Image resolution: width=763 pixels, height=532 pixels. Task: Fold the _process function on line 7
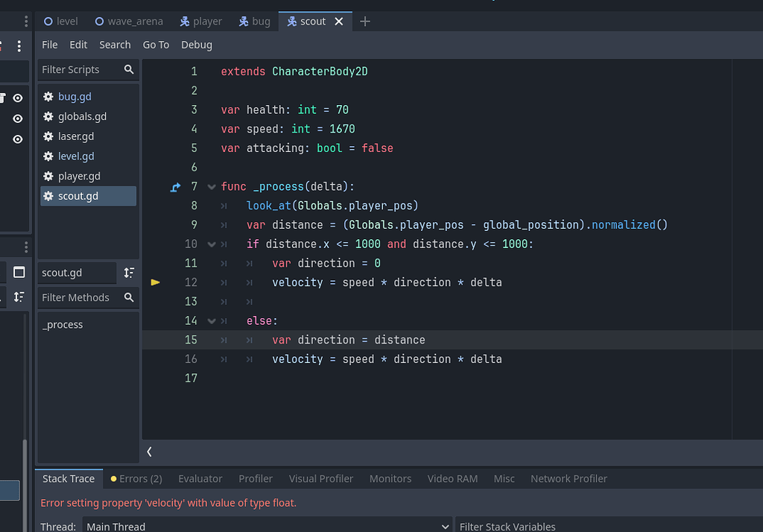pyautogui.click(x=211, y=187)
